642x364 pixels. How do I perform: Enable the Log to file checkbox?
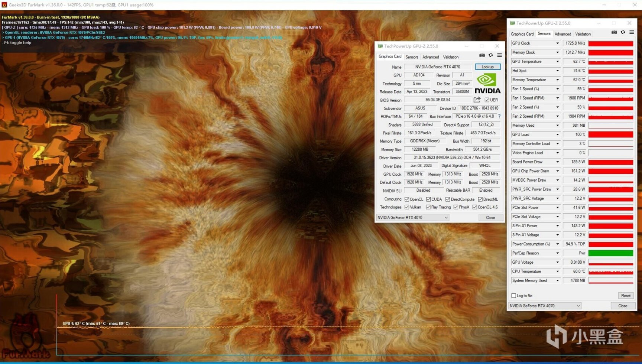tap(514, 296)
